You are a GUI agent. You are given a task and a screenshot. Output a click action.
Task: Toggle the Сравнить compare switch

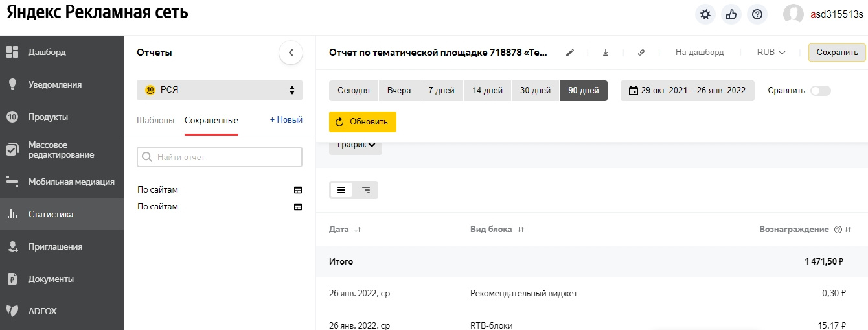coord(820,91)
